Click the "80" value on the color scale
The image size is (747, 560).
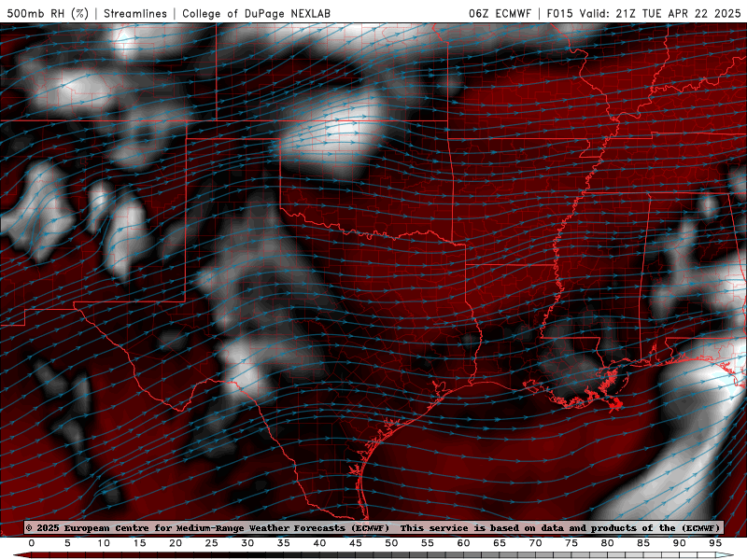click(x=607, y=543)
